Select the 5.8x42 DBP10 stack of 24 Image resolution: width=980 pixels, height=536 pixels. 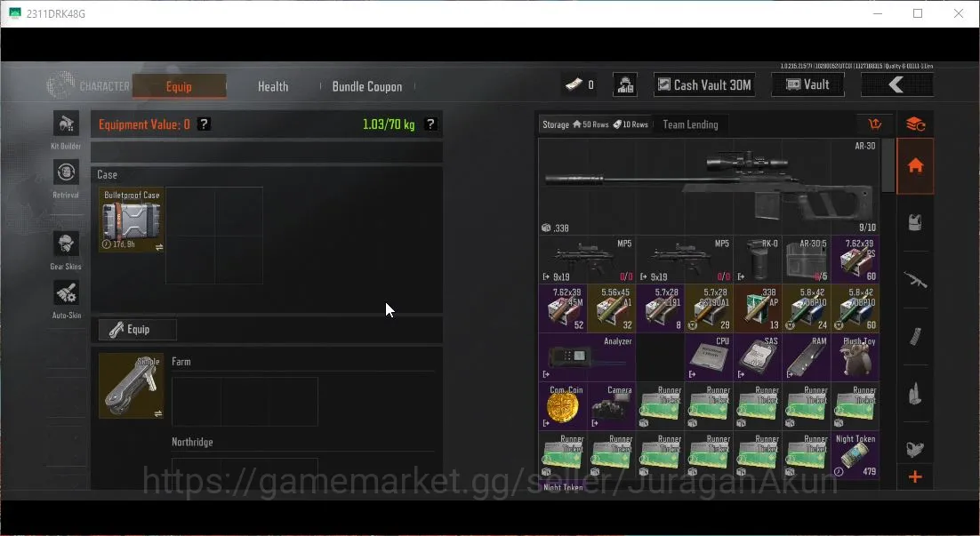click(x=807, y=308)
